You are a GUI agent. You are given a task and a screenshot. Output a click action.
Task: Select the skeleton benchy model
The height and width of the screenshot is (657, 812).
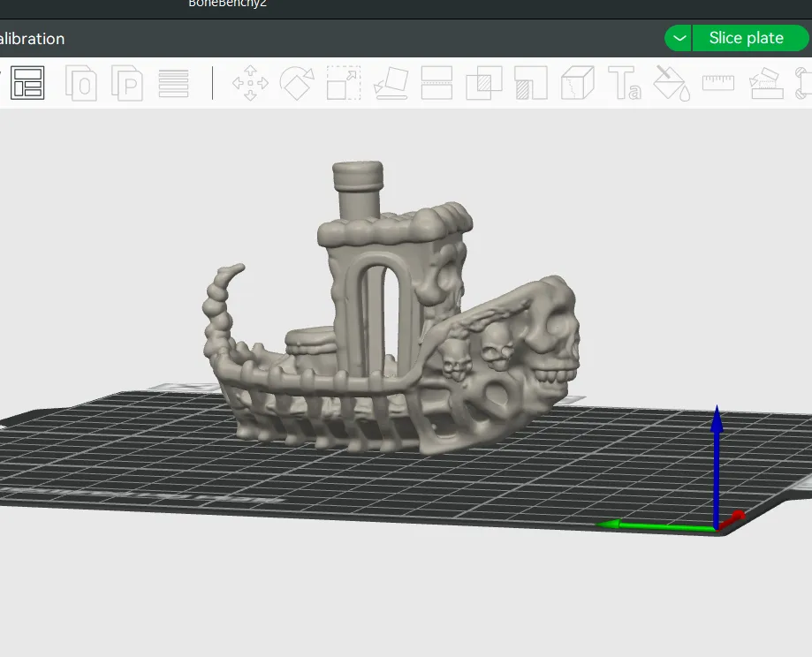[x=389, y=318]
